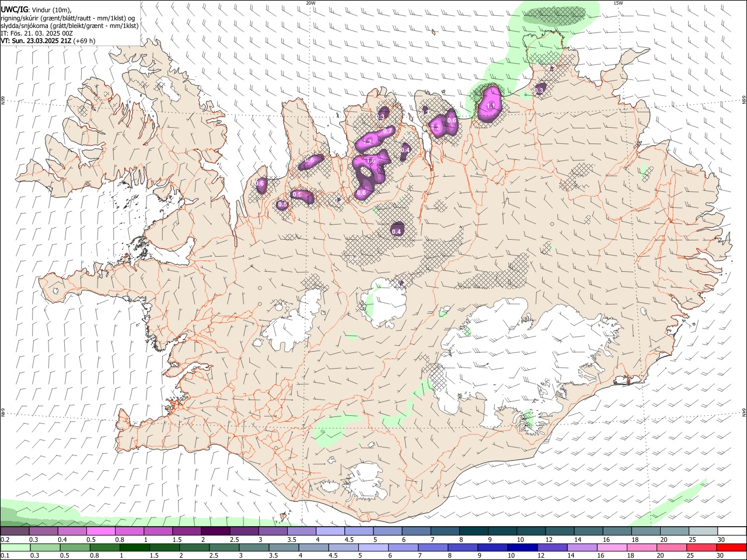
Task: Click the '0.2' label on the snow scale
Action: [x=5, y=540]
